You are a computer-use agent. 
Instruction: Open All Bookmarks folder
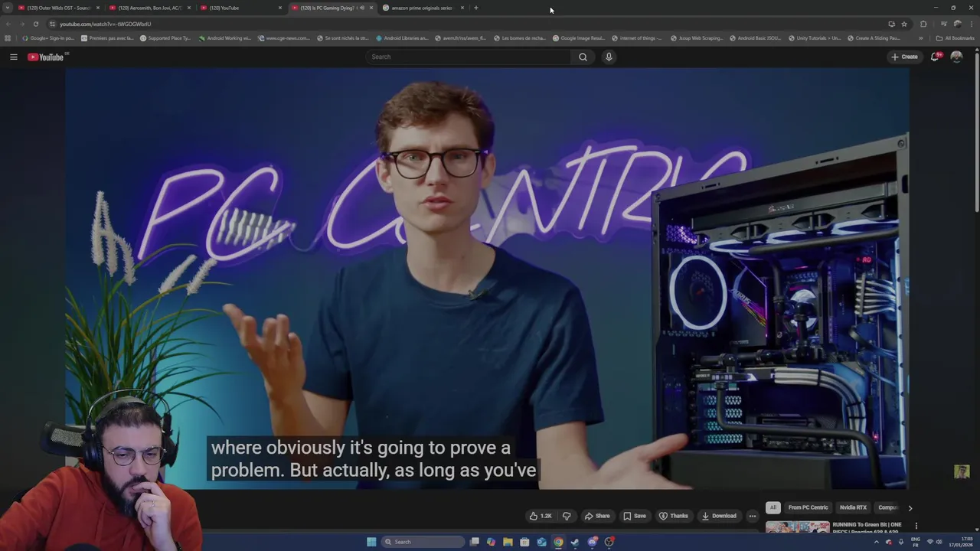point(955,37)
